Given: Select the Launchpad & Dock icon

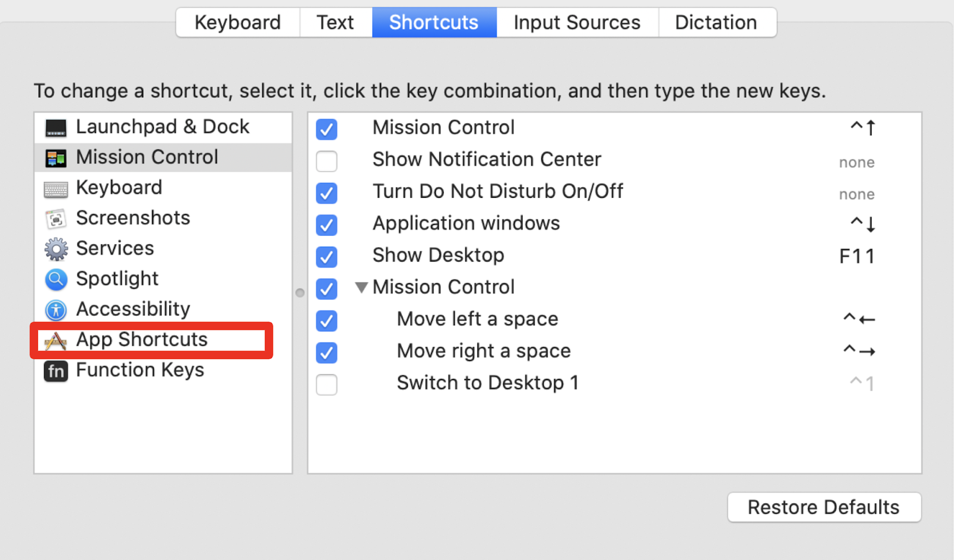Looking at the screenshot, I should [56, 127].
